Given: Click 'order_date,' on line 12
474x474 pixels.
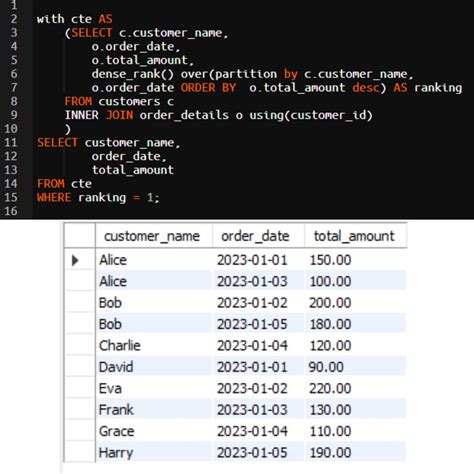Looking at the screenshot, I should (x=129, y=156).
